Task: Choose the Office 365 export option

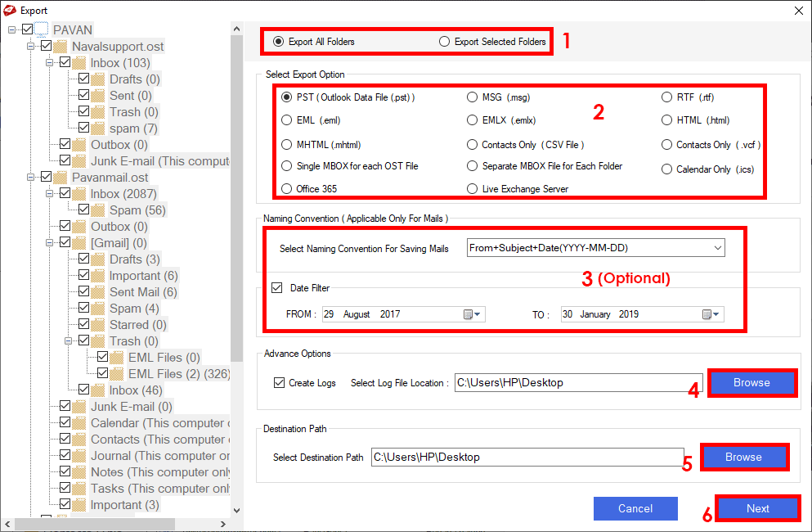Action: pos(286,189)
